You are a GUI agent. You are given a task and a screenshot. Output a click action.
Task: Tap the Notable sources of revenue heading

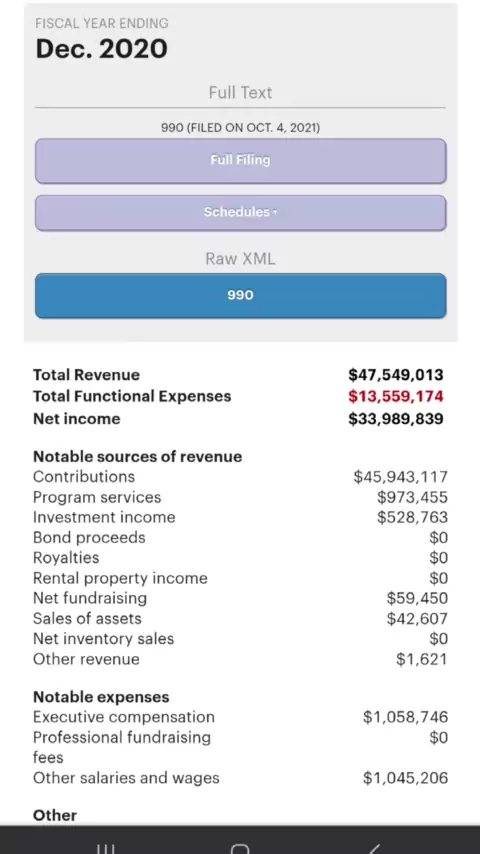tap(137, 456)
